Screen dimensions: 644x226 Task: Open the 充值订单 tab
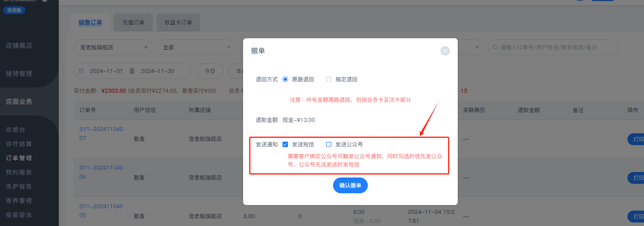click(x=133, y=22)
